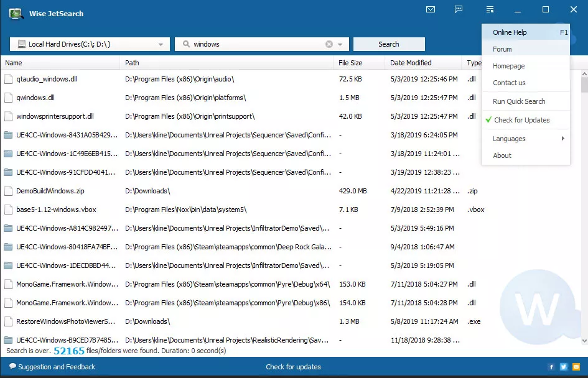Click the '.exe' type cell
This screenshot has height=378, width=588.
tap(474, 321)
